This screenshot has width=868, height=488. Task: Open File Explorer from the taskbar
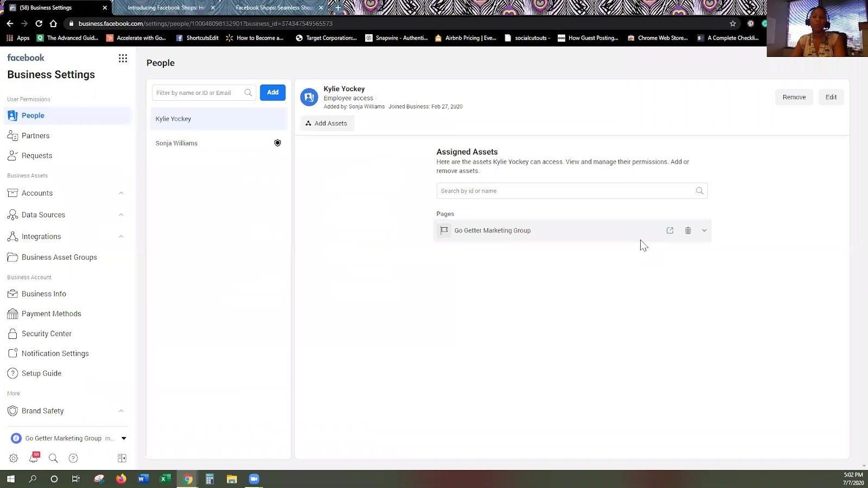(232, 479)
